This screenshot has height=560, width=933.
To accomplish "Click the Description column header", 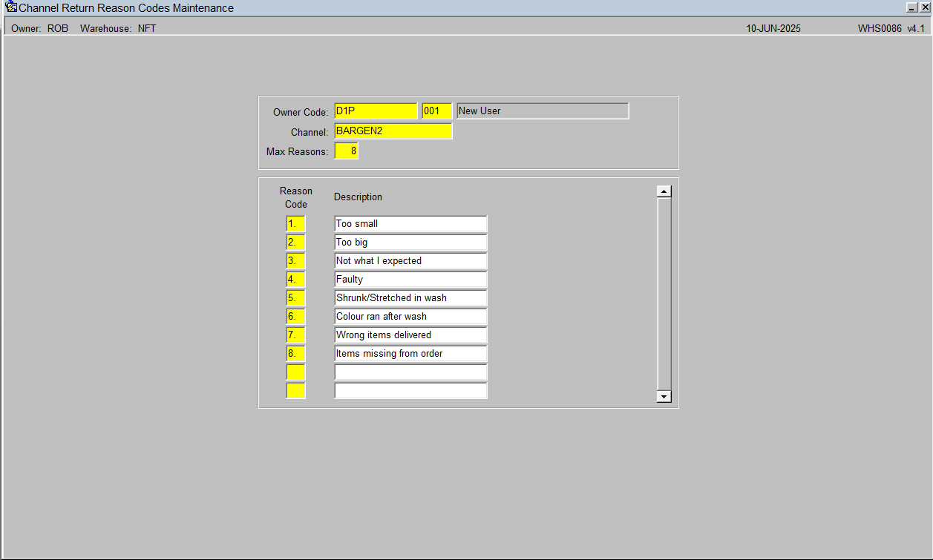I will [358, 197].
